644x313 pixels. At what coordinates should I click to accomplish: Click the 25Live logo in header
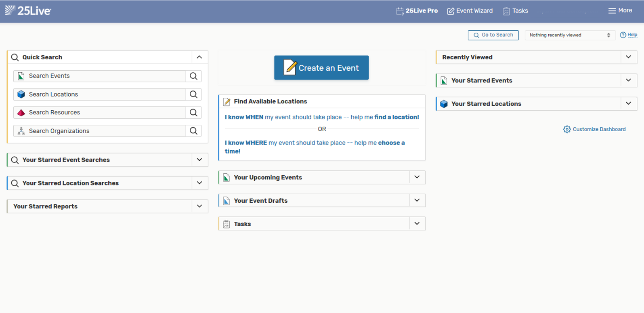pyautogui.click(x=28, y=11)
